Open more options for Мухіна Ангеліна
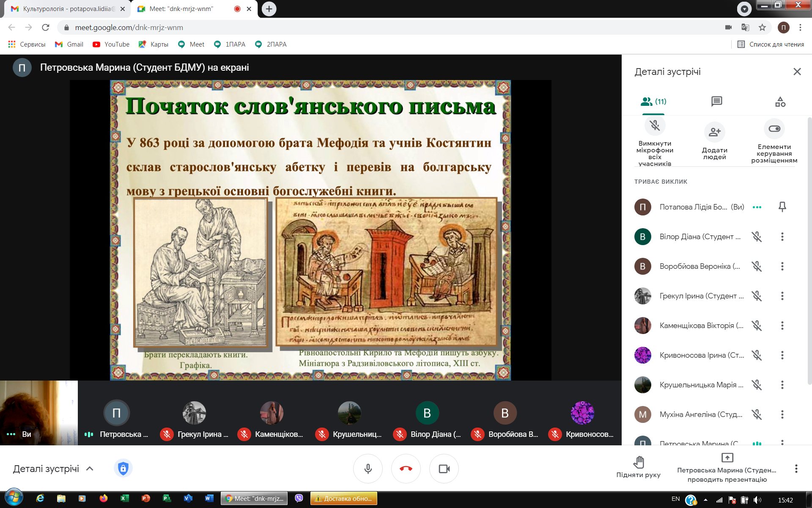Screen dimensions: 812x508 [x=782, y=414]
